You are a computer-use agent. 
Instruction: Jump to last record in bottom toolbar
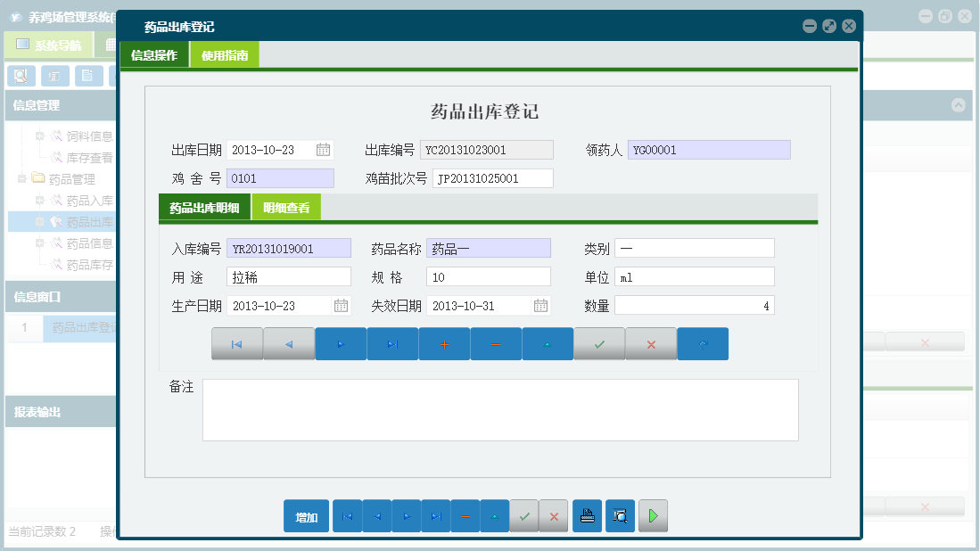(435, 515)
